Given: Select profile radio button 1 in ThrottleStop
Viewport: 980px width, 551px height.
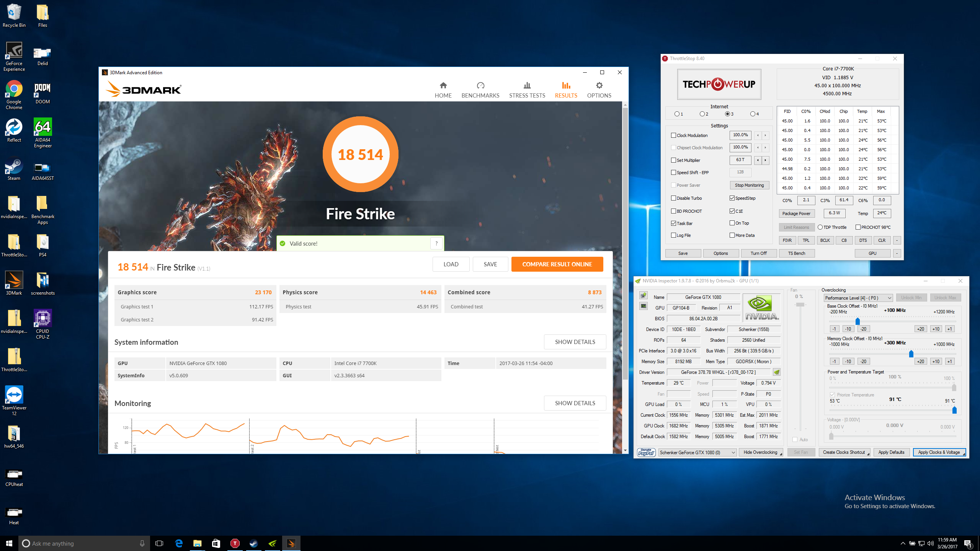Looking at the screenshot, I should [x=677, y=114].
